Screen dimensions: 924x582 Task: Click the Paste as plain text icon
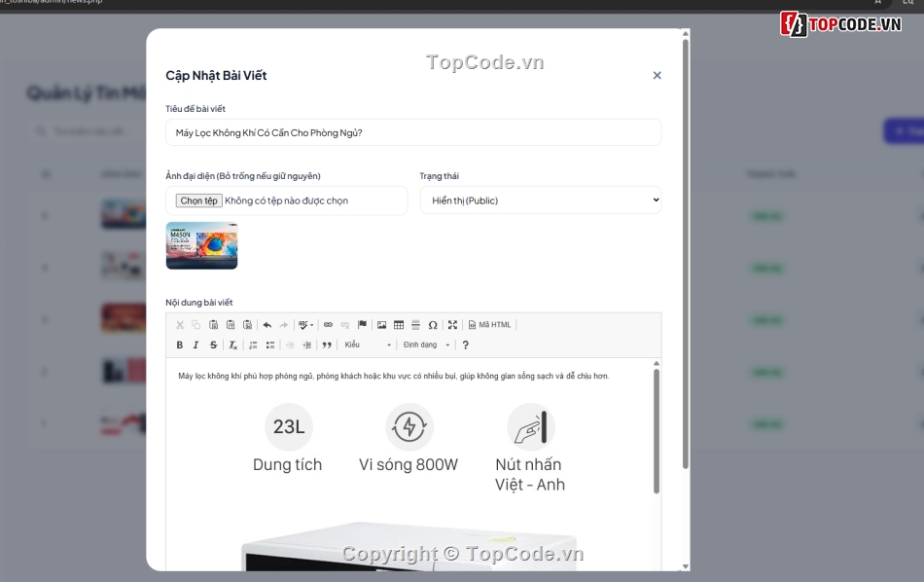pyautogui.click(x=231, y=325)
